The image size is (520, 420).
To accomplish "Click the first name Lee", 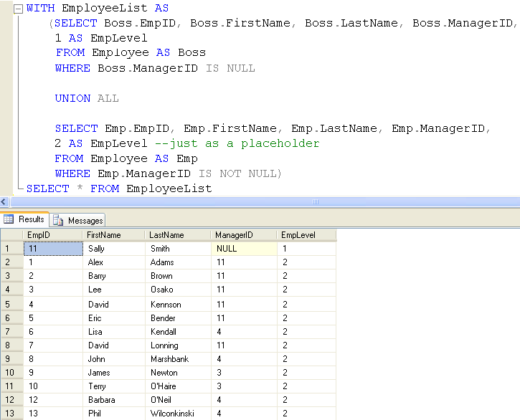I will tap(95, 290).
